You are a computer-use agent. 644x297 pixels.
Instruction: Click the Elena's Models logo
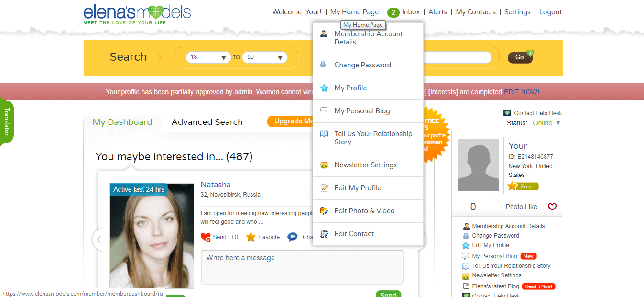click(x=137, y=14)
